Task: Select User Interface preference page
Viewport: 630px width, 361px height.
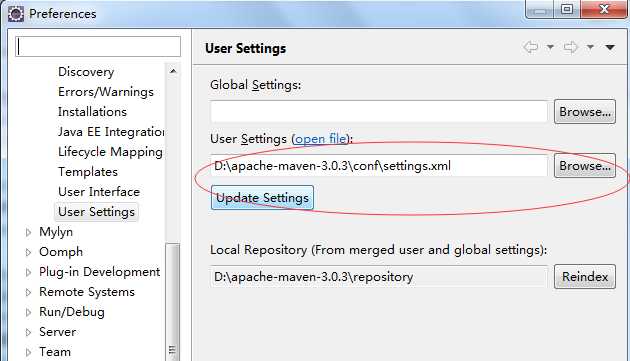Action: point(99,192)
